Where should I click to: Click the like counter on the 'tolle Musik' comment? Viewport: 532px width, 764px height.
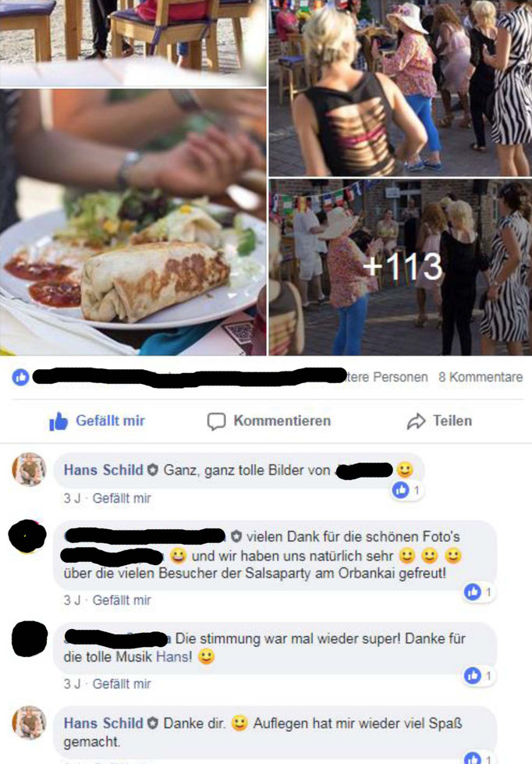click(478, 676)
